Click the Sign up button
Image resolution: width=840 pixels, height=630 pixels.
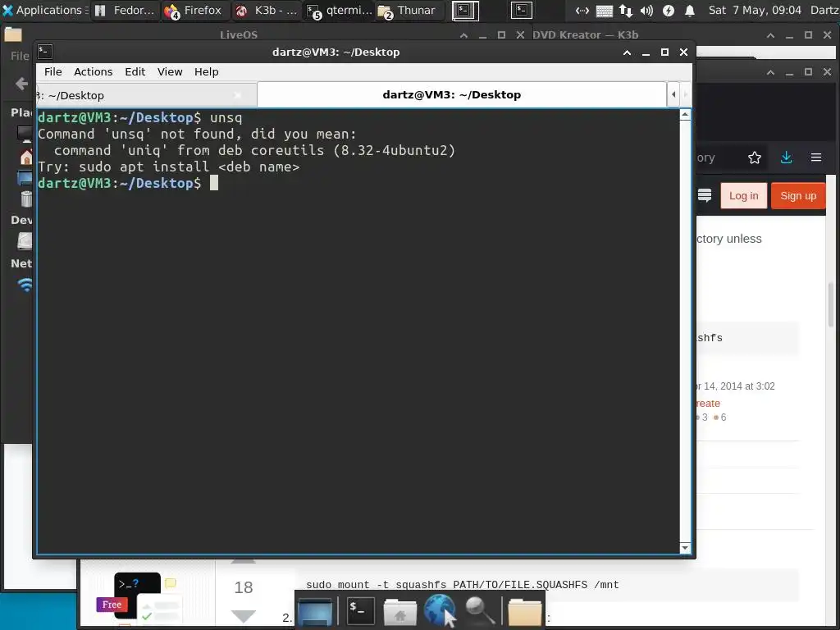coord(797,195)
